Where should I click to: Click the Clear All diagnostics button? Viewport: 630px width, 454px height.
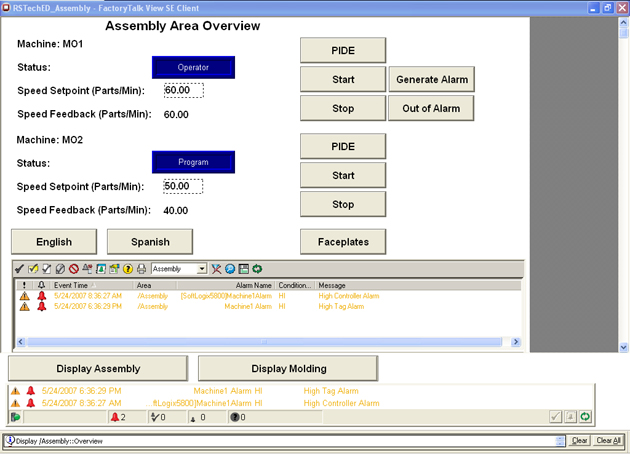pos(608,441)
